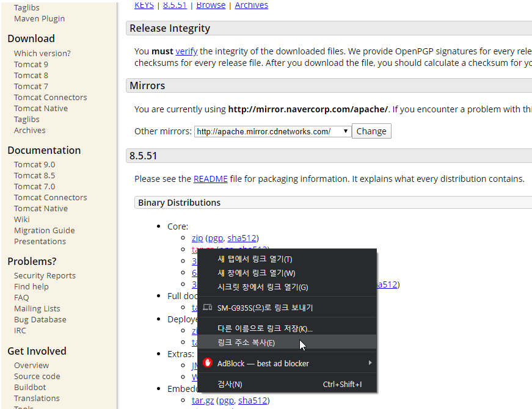Open the Embedded tar.gz sha512 link
Screen dimensions: 532x409
[252, 400]
